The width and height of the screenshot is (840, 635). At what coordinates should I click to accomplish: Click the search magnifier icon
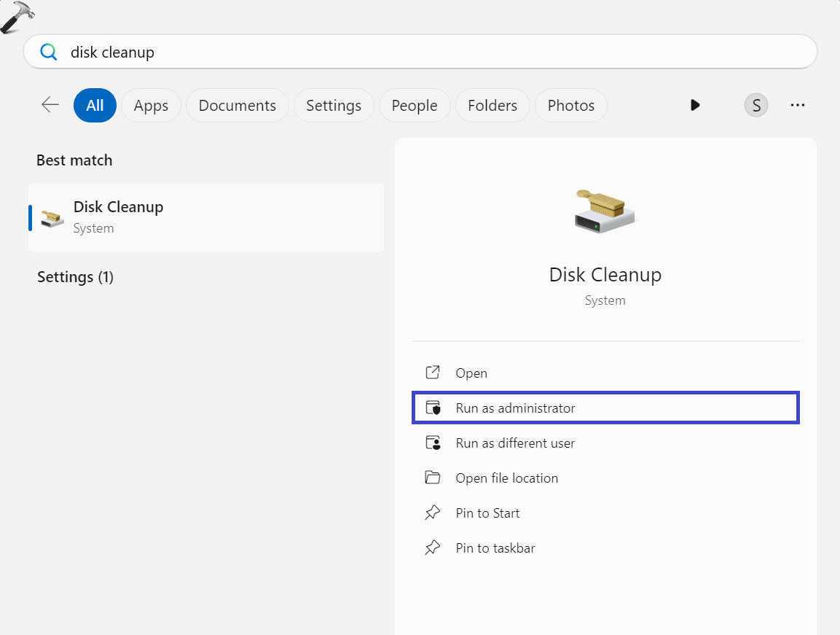pos(48,52)
